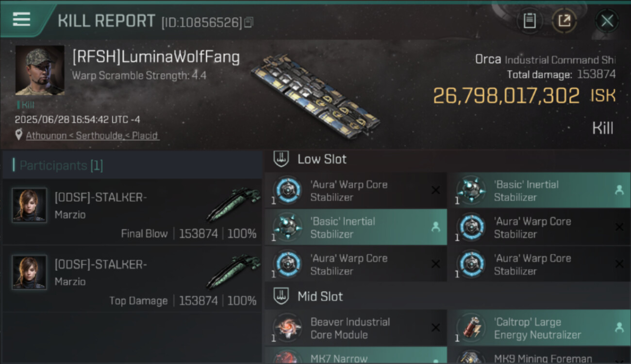The height and width of the screenshot is (364, 631).
Task: Open the clipboard notes icon
Action: [530, 20]
